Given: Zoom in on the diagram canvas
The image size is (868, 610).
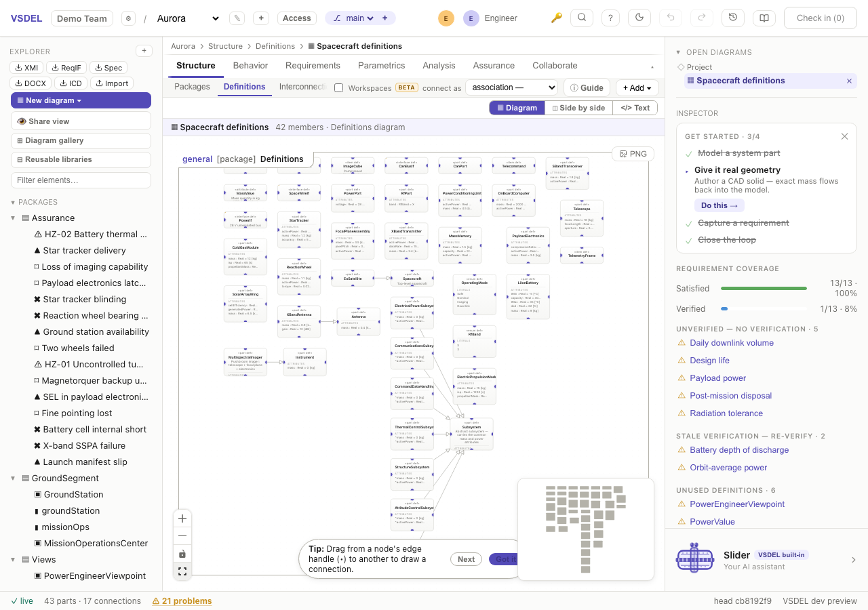Looking at the screenshot, I should 182,519.
